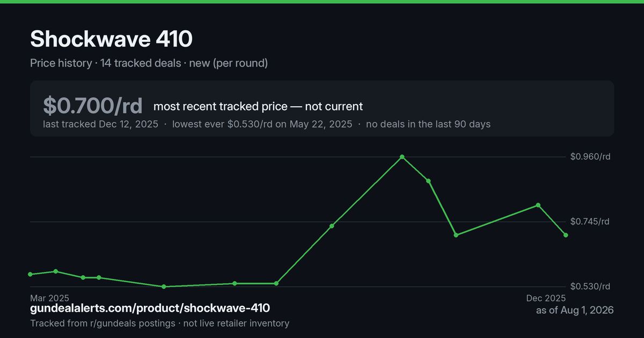The height and width of the screenshot is (338, 644).
Task: Select the peak data point at $0.960/rd
Action: 402,157
